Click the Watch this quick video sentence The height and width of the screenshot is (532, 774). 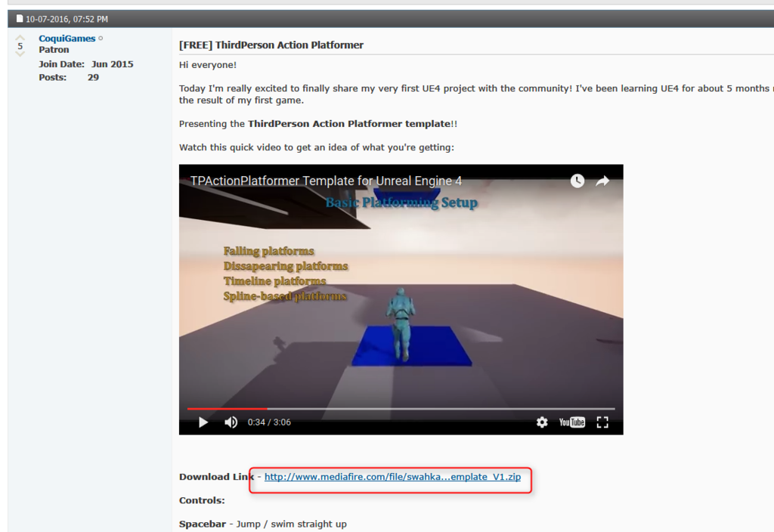tap(317, 147)
